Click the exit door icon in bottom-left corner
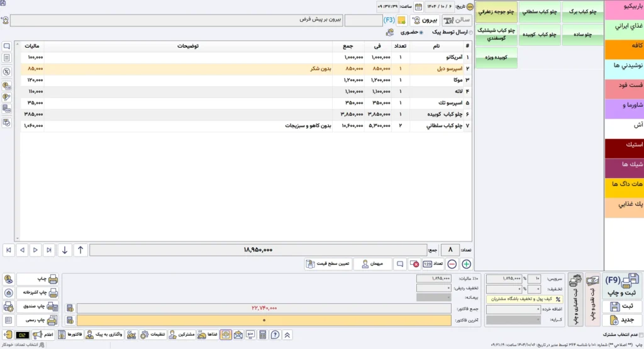644x349 pixels. coord(8,335)
